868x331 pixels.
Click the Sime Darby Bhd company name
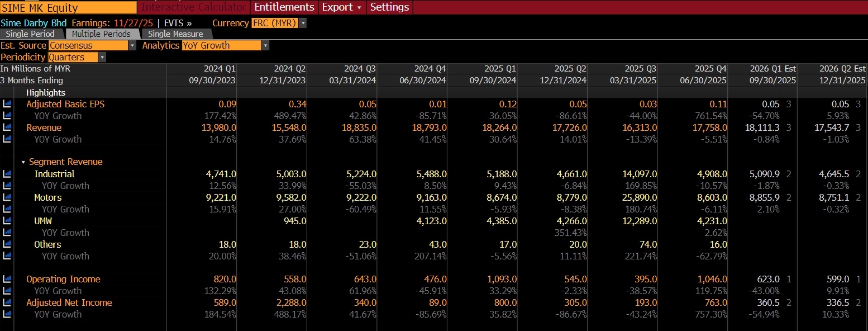[x=34, y=23]
